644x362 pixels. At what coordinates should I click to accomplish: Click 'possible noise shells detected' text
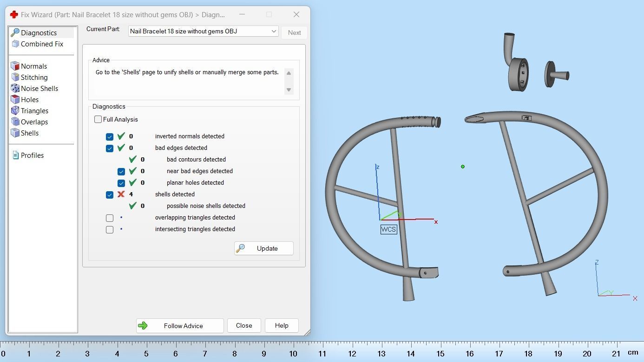206,206
